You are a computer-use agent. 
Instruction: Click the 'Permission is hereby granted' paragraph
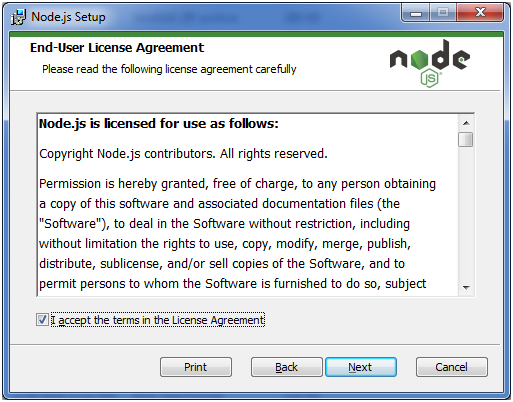tap(237, 233)
